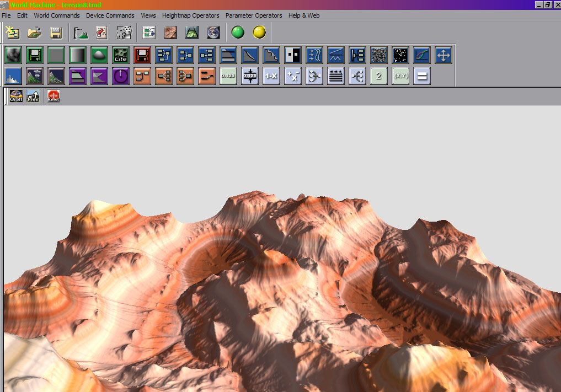Click the new world file icon

click(13, 33)
